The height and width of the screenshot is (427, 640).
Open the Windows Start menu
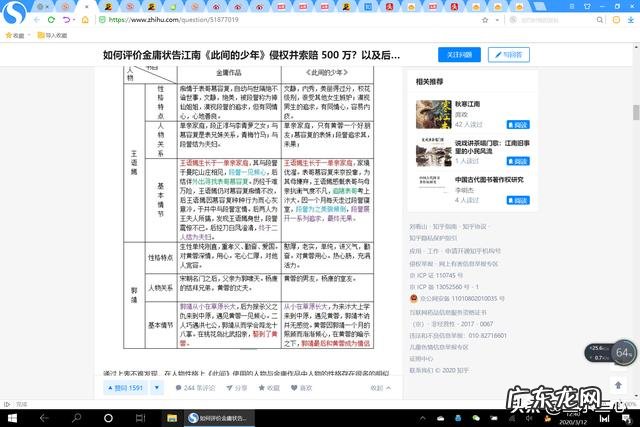click(x=12, y=418)
